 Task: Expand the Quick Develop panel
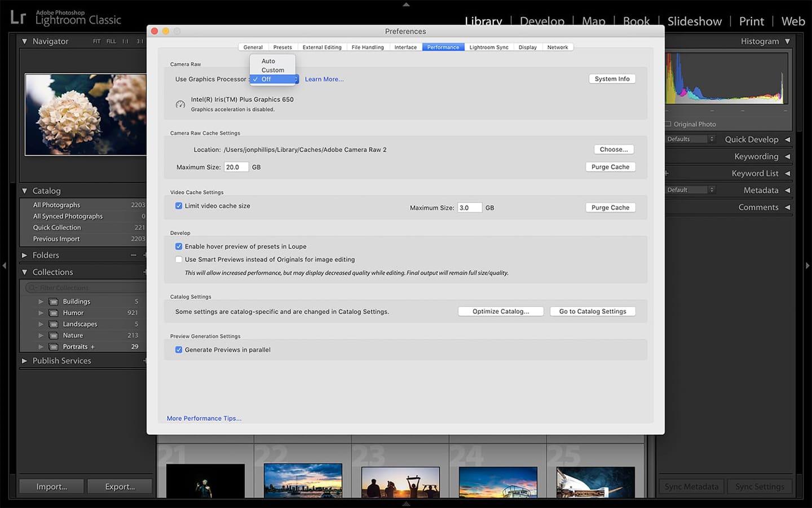788,139
